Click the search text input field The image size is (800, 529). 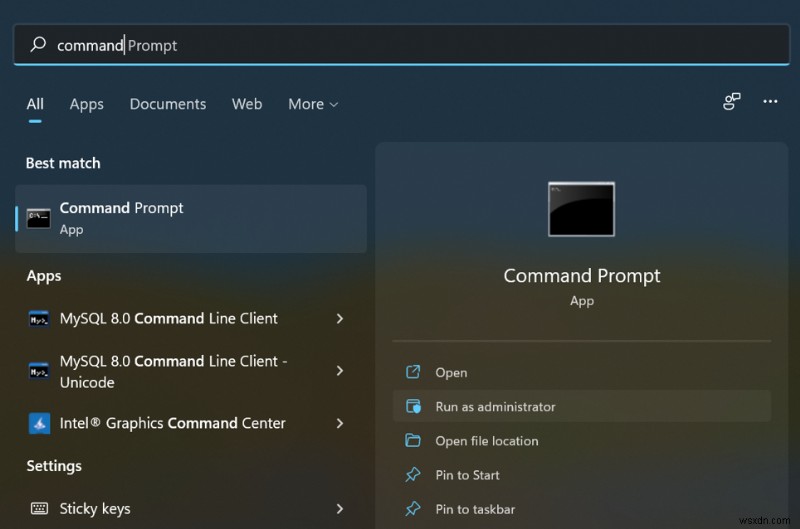coord(402,44)
